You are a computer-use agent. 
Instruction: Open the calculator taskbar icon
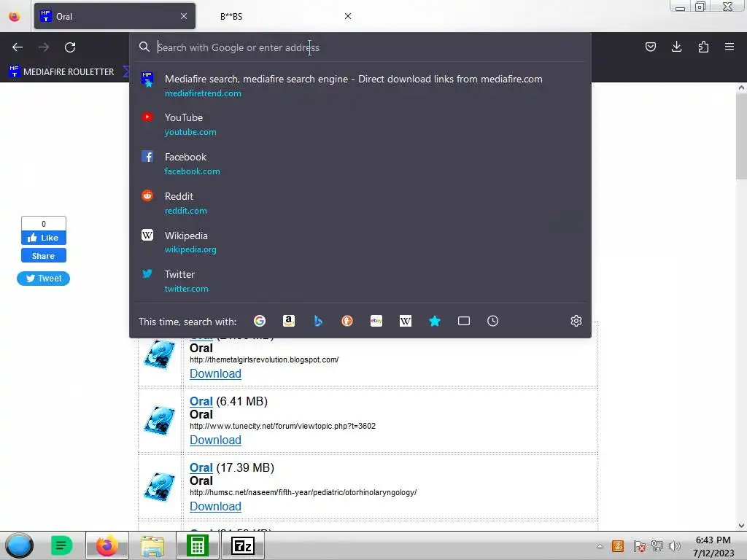pos(198,545)
